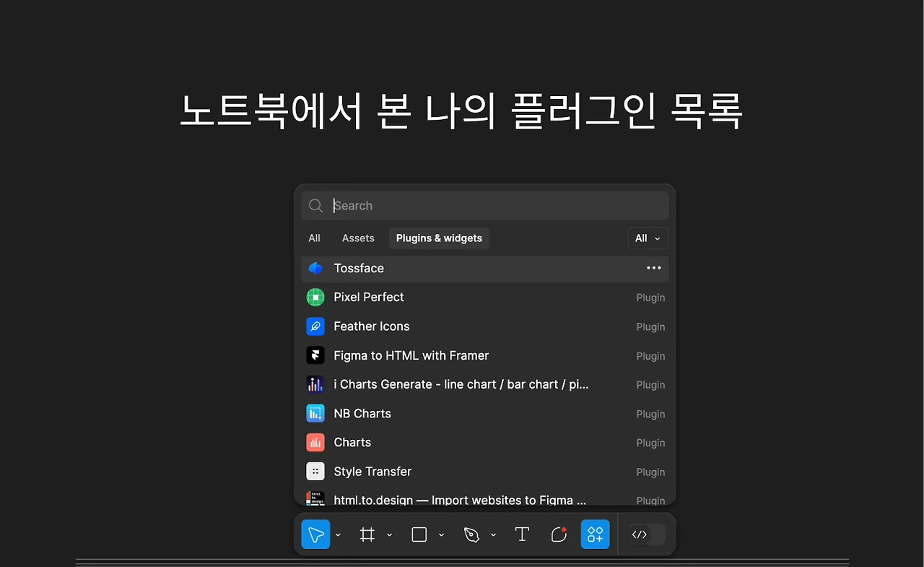Select the Text tool

pos(522,534)
